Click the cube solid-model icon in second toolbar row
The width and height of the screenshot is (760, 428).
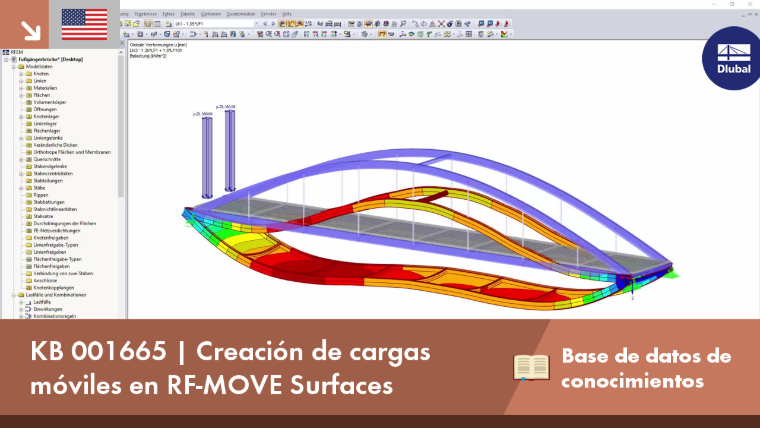tap(167, 34)
